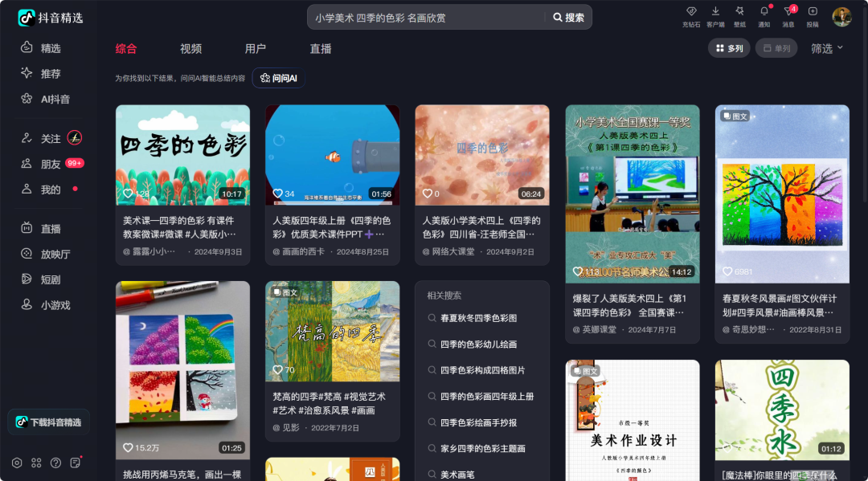Click the 充钻石 diamond icon
Image resolution: width=868 pixels, height=481 pixels.
(x=691, y=11)
